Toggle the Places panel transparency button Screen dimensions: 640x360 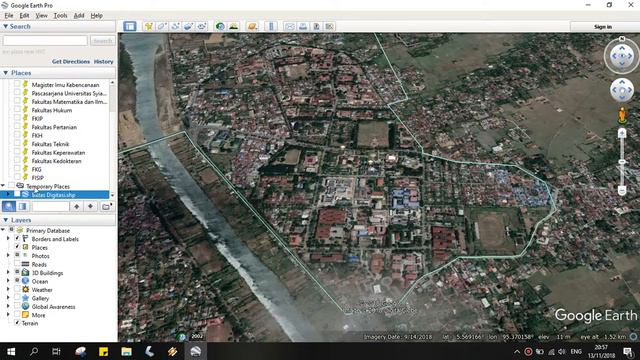coord(22,206)
